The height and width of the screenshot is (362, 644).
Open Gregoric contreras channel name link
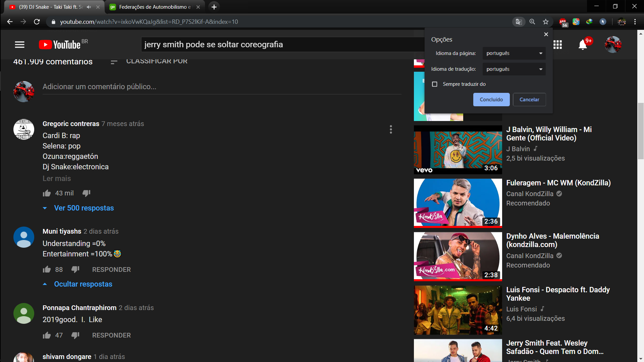pos(71,124)
